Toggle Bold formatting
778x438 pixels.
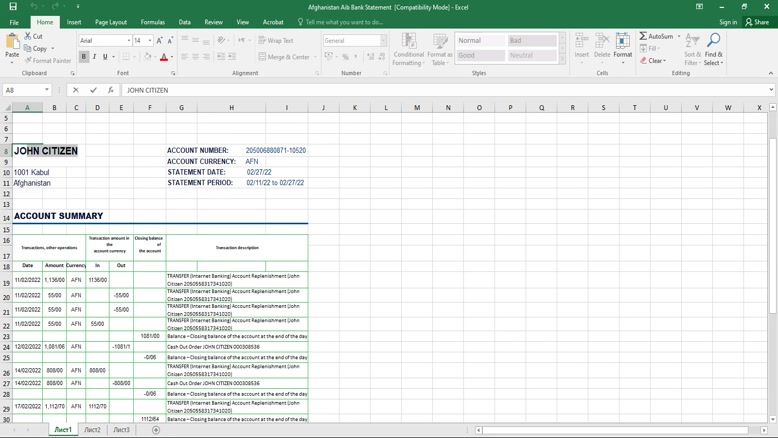(84, 57)
